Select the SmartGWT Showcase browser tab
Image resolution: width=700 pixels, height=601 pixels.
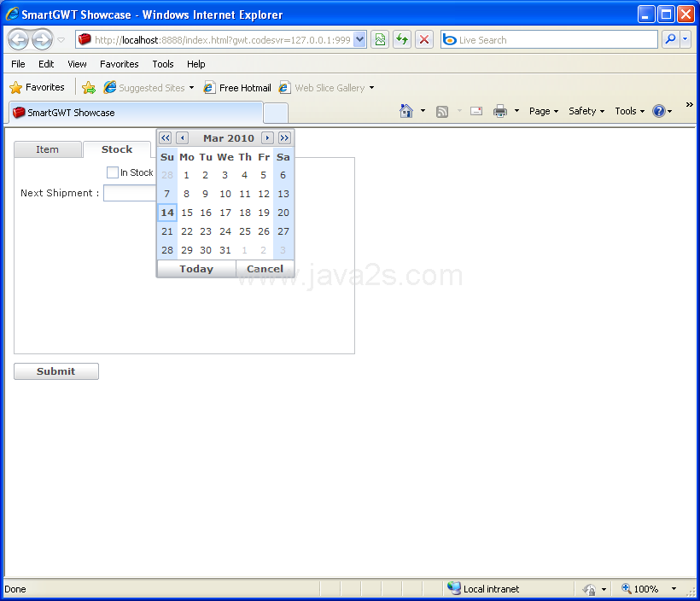pos(136,113)
